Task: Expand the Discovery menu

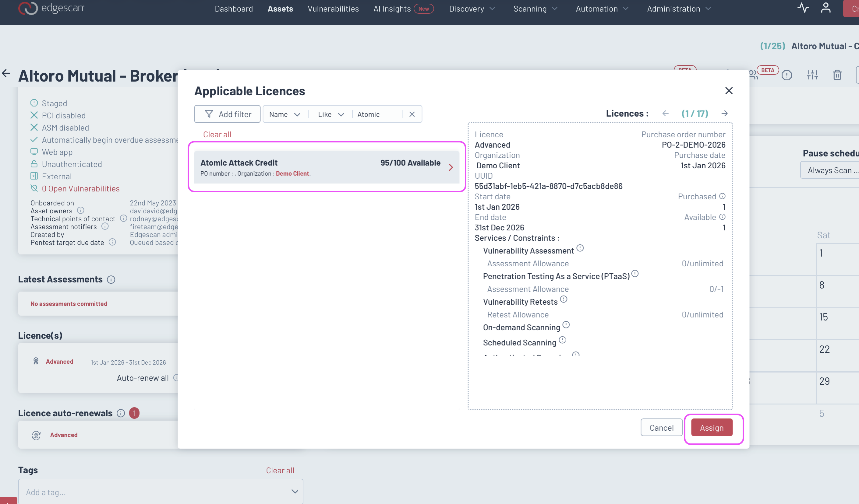Action: 472,9
